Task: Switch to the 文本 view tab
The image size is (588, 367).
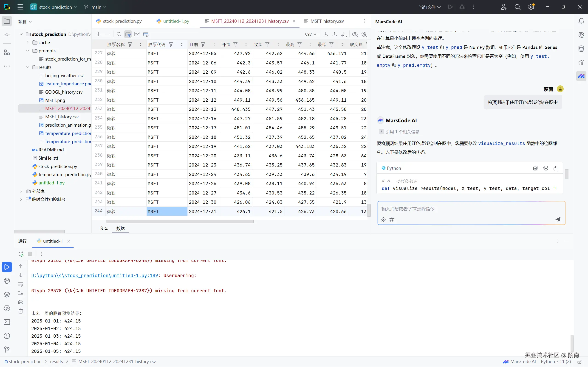Action: click(104, 228)
